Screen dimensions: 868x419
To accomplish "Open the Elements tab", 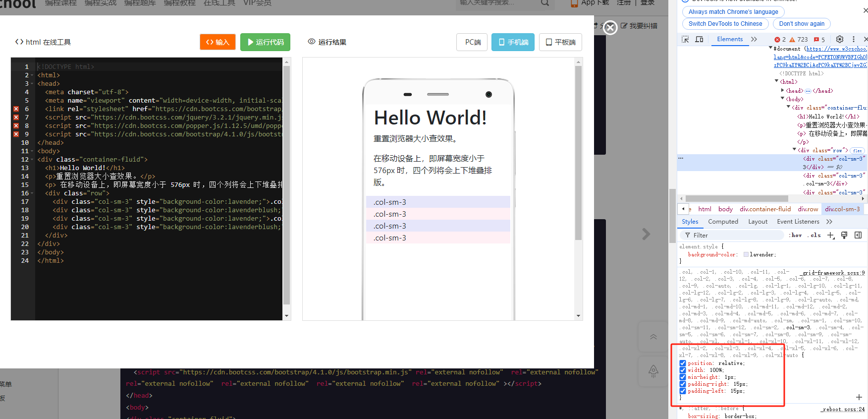I will coord(730,39).
